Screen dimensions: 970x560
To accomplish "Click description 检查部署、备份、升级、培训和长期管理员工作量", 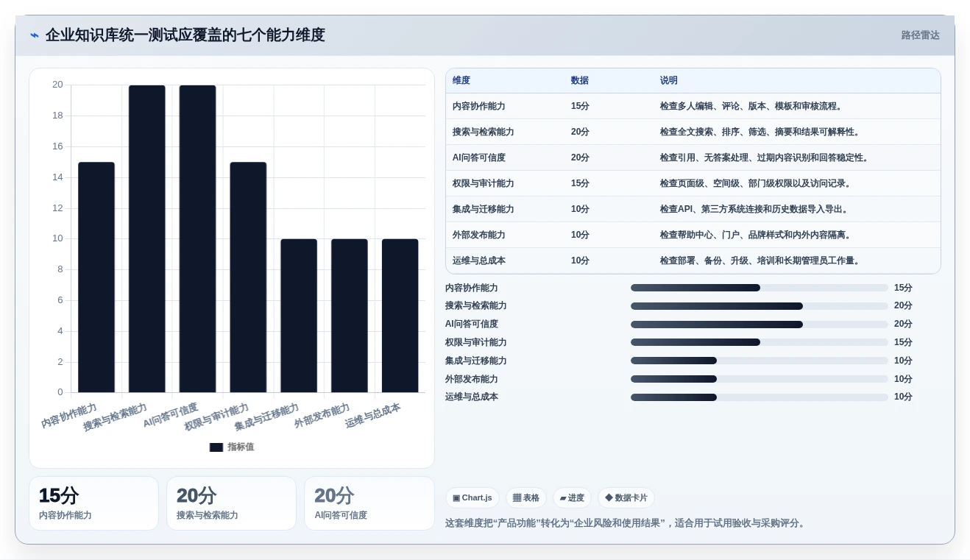I will 760,260.
